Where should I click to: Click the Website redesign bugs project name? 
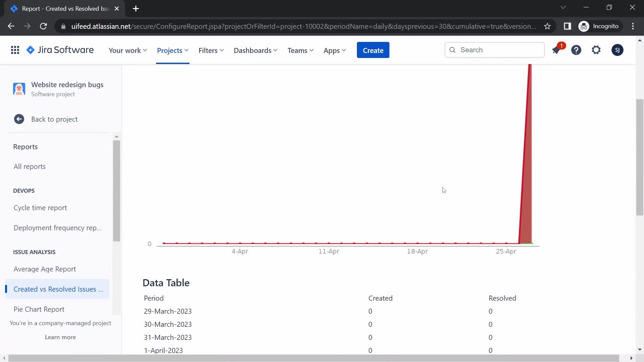point(67,85)
